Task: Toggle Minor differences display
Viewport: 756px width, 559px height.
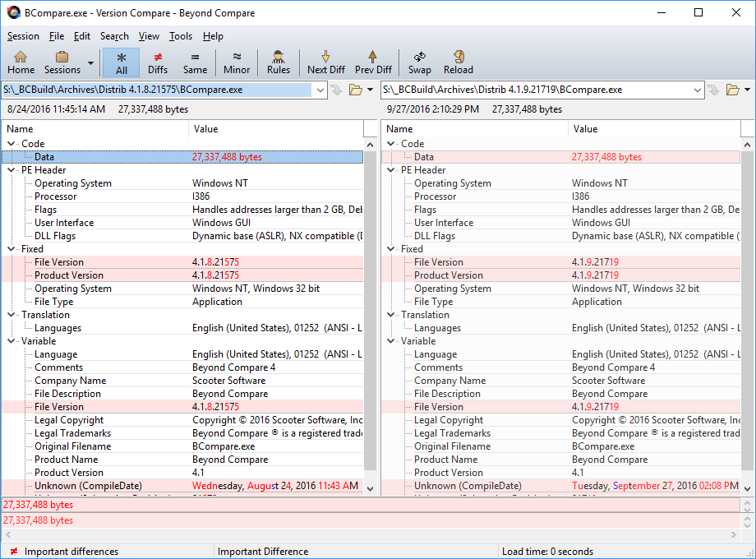Action: [237, 62]
